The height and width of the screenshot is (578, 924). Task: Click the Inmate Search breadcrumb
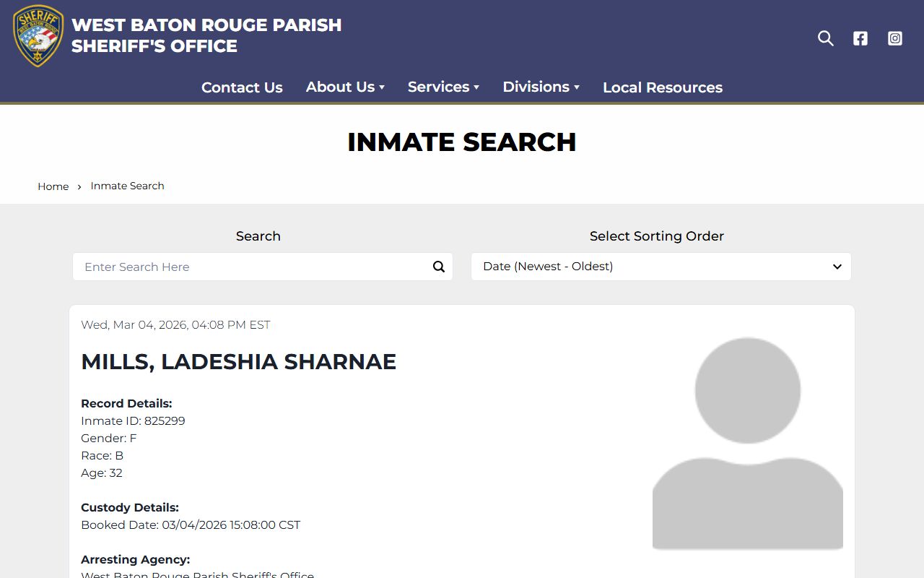coord(127,186)
